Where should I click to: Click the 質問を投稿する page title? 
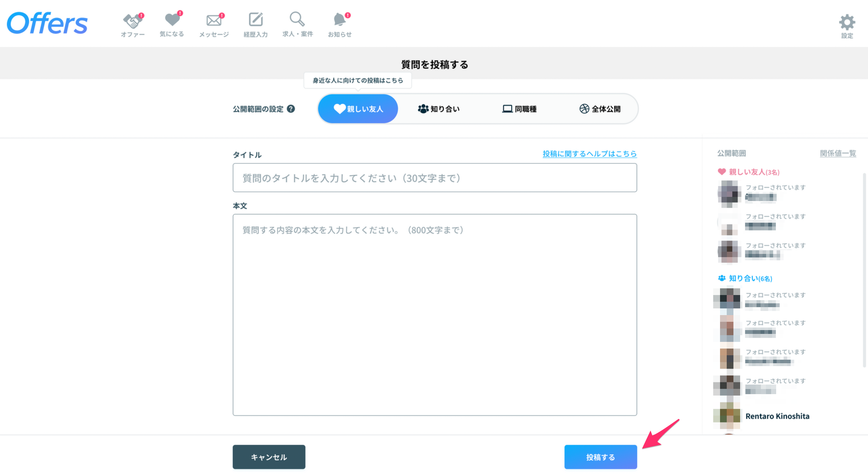(434, 64)
